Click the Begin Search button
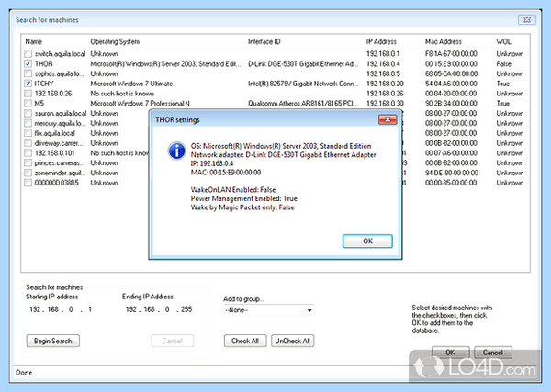 [52, 341]
